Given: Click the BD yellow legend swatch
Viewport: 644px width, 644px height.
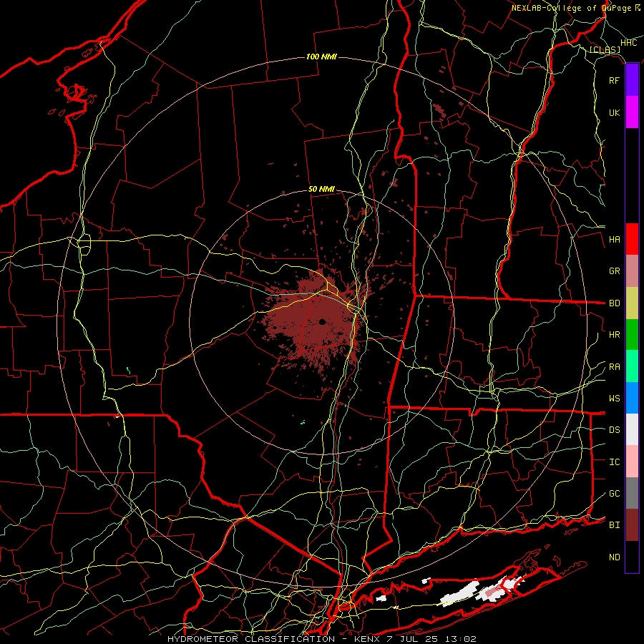Looking at the screenshot, I should click(x=632, y=303).
